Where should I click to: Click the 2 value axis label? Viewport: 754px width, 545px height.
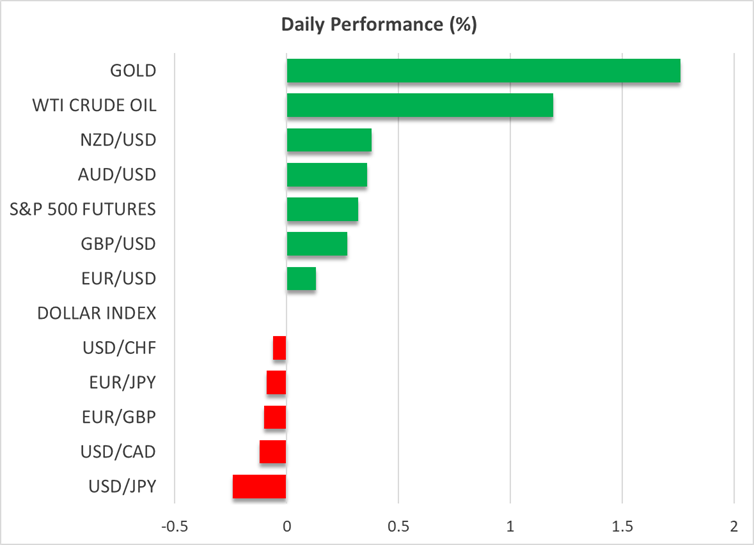click(x=734, y=526)
